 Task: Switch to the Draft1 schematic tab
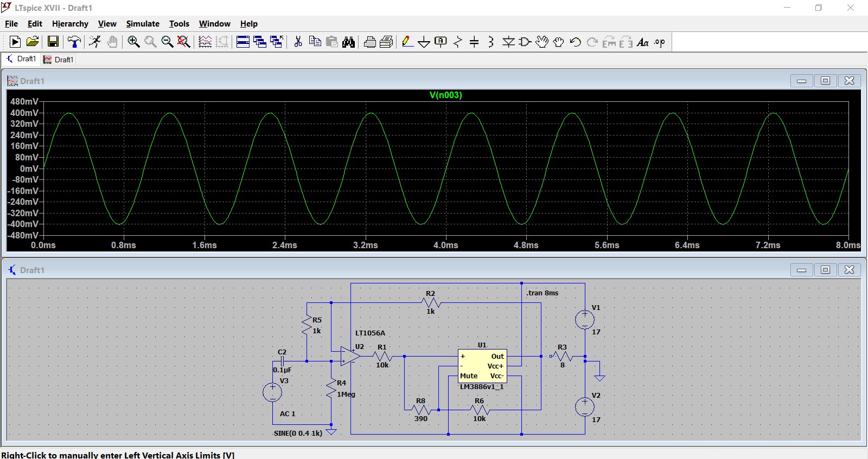(x=21, y=59)
